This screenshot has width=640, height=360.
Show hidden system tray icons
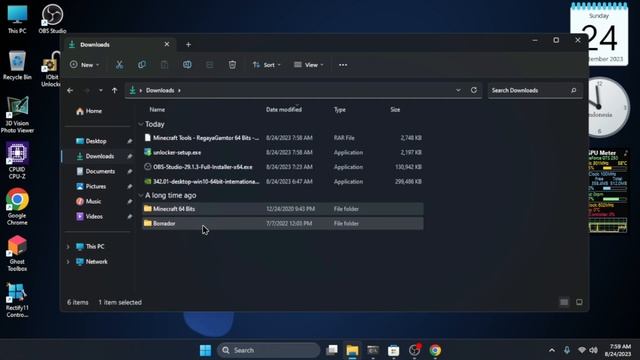click(x=552, y=350)
